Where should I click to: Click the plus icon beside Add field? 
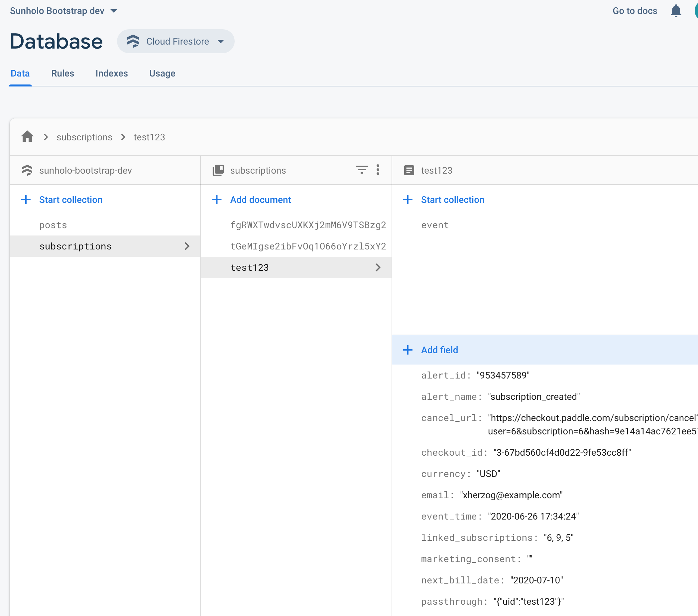(408, 350)
